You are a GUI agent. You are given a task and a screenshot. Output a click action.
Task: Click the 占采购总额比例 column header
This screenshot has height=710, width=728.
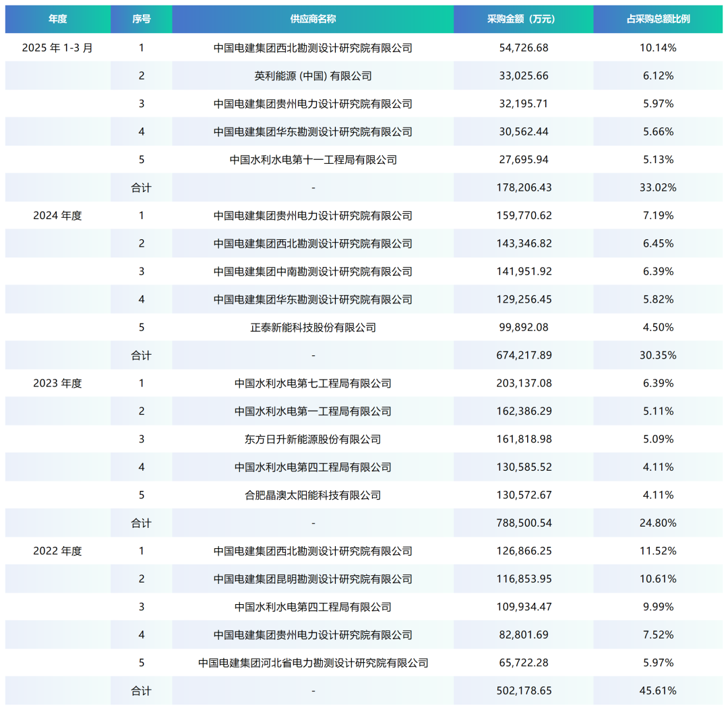(658, 19)
